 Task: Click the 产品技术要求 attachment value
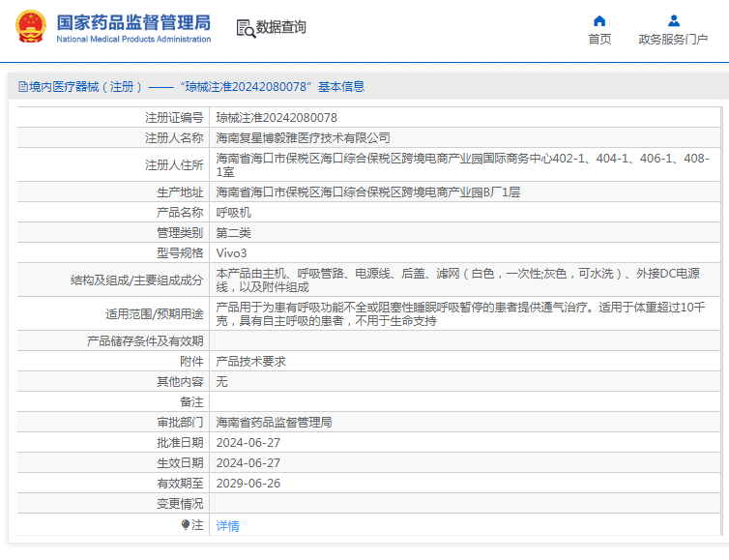coord(250,361)
